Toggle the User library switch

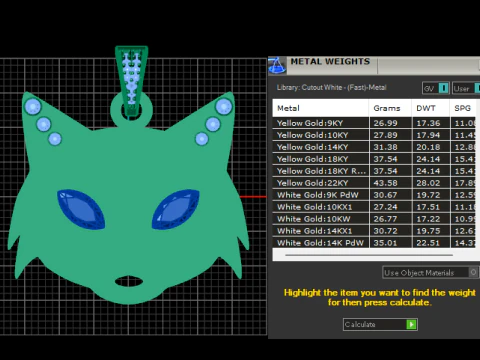click(x=466, y=88)
